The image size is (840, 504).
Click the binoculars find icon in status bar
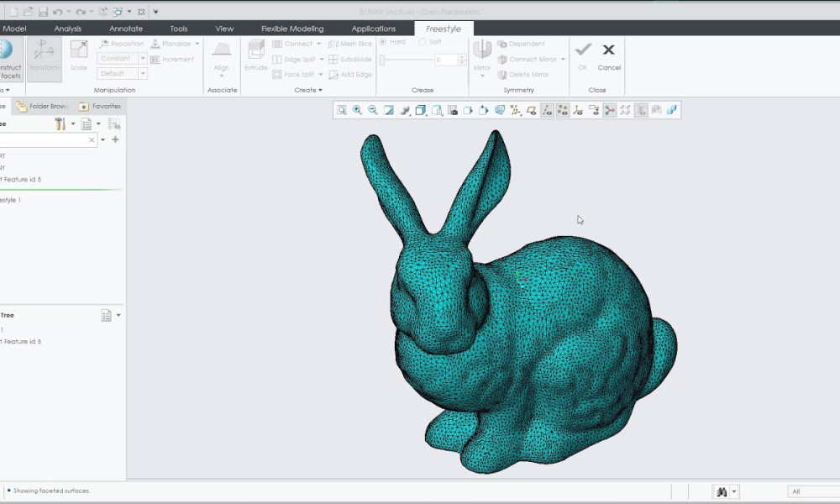pos(722,491)
